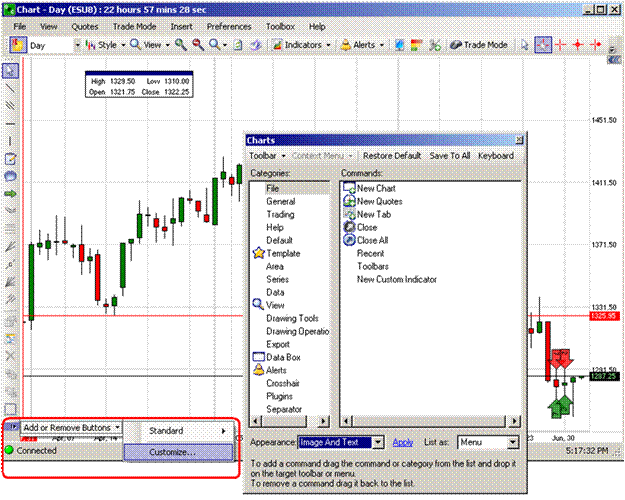Click the scissors-like icon beside Trade Mode
Viewport: 625px width, 500px height.
click(x=434, y=45)
